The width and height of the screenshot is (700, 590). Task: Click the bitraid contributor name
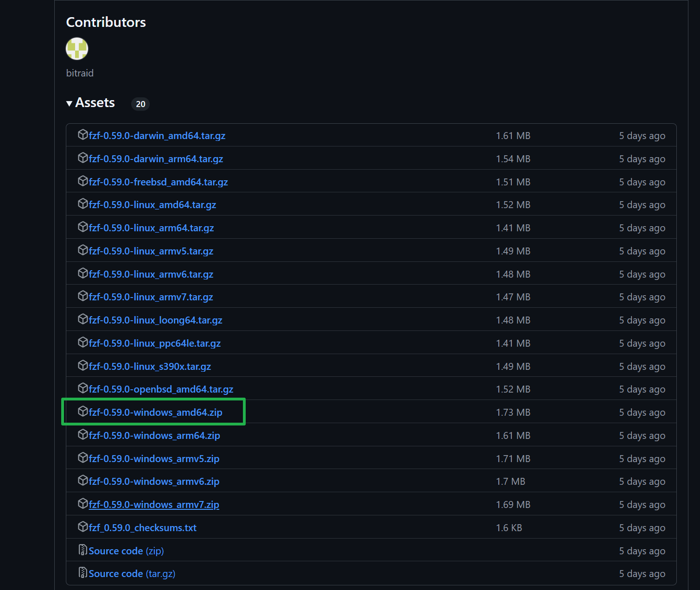coord(80,73)
